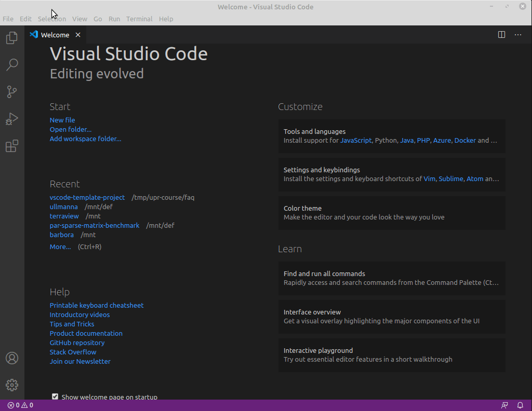The width and height of the screenshot is (532, 411).
Task: Click Add workspace folder... link
Action: pos(86,139)
